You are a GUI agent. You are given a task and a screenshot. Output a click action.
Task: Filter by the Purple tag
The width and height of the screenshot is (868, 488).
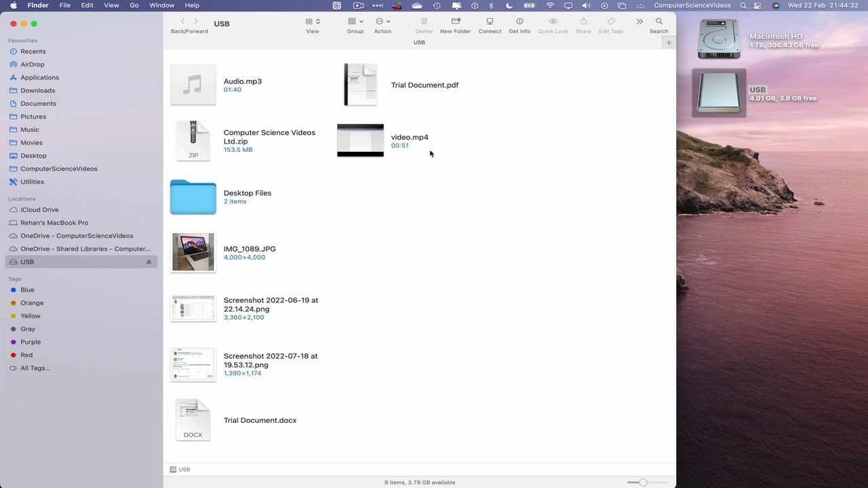pyautogui.click(x=81, y=342)
